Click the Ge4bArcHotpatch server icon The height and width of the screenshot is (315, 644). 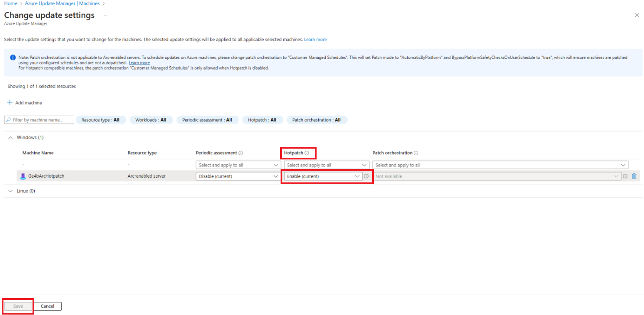tap(23, 176)
